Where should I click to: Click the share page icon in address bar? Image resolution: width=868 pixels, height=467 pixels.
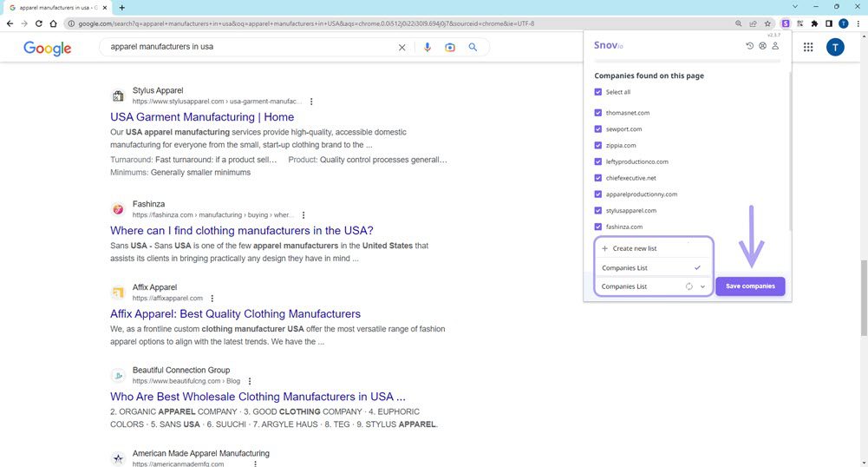click(753, 23)
